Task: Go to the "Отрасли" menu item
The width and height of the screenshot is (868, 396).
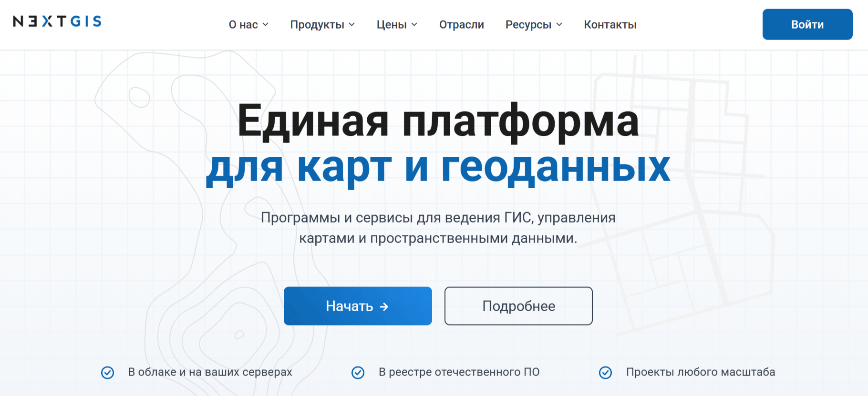Action: [461, 25]
